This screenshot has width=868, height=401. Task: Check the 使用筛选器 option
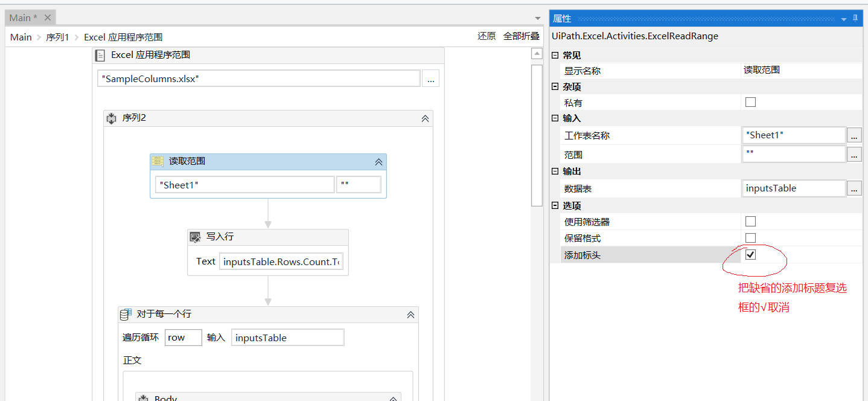(x=750, y=221)
